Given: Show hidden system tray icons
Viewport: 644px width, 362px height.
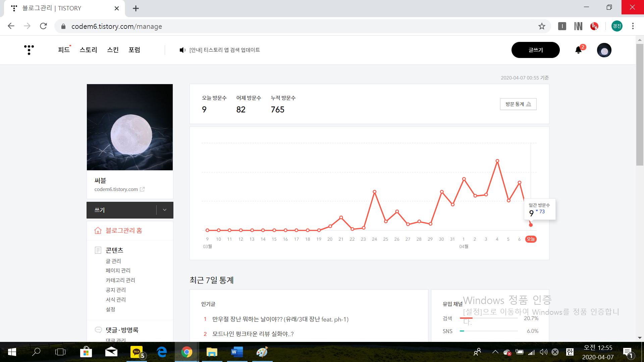Looking at the screenshot, I should pos(495,352).
